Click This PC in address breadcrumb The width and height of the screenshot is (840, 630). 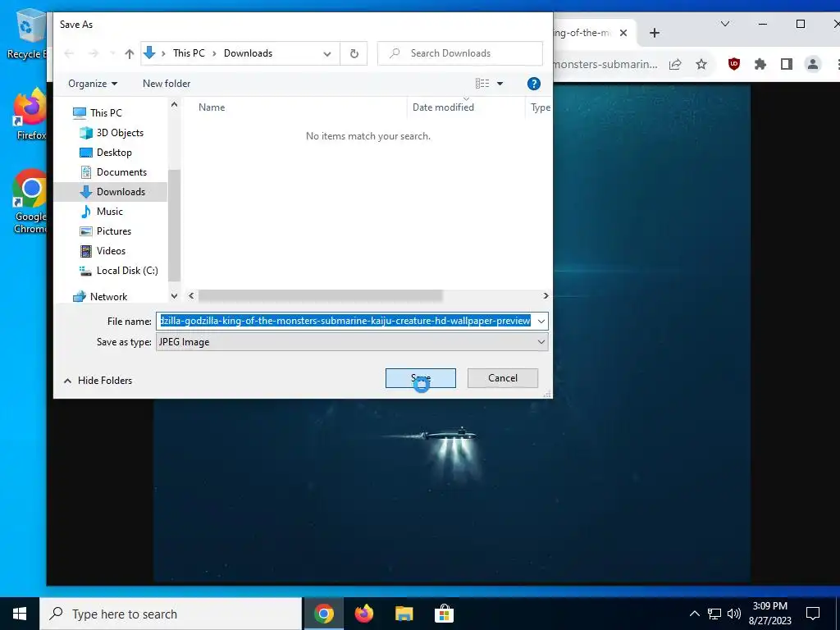[189, 53]
